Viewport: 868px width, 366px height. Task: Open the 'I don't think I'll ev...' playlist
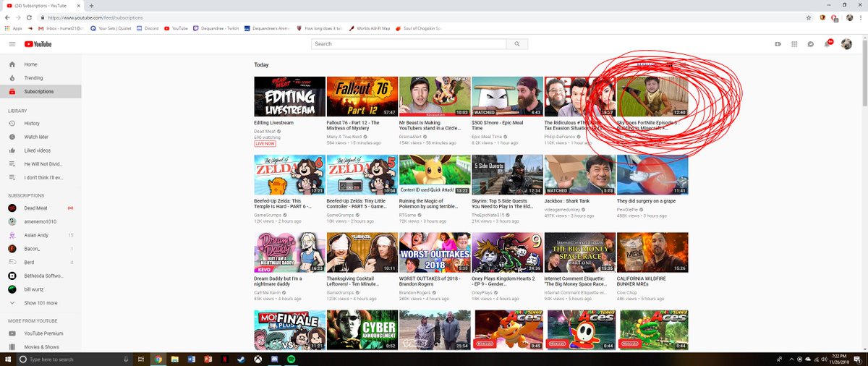click(41, 177)
